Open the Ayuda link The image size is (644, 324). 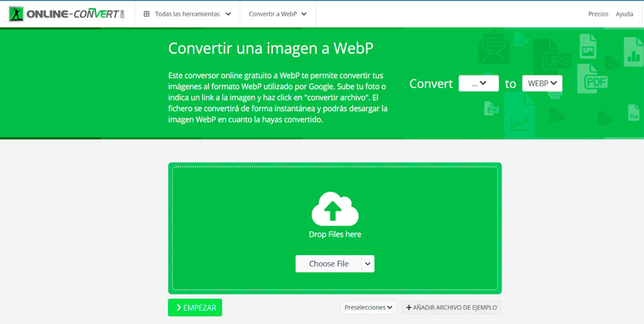click(x=625, y=14)
